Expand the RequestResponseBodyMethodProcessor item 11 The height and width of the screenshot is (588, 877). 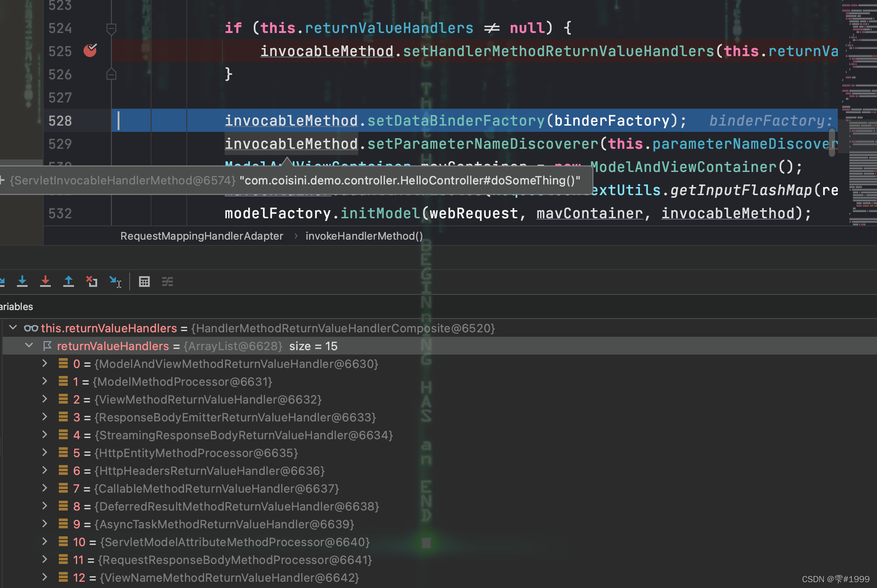[x=45, y=559]
